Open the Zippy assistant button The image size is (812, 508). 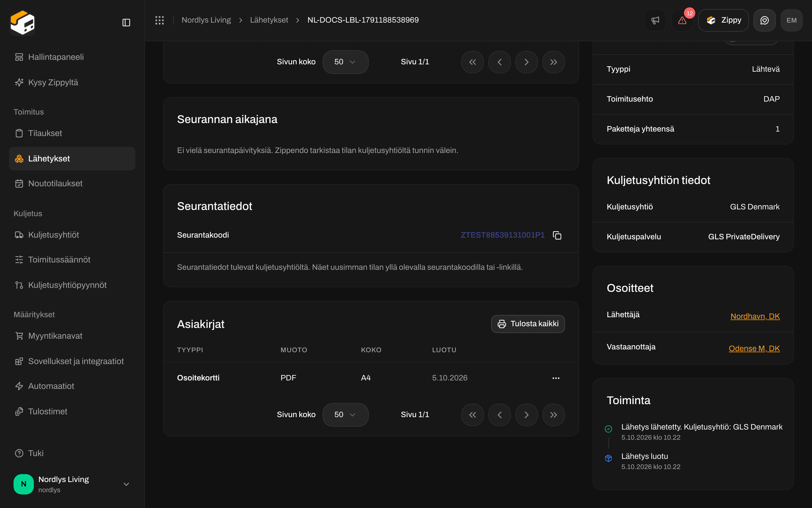pos(723,20)
